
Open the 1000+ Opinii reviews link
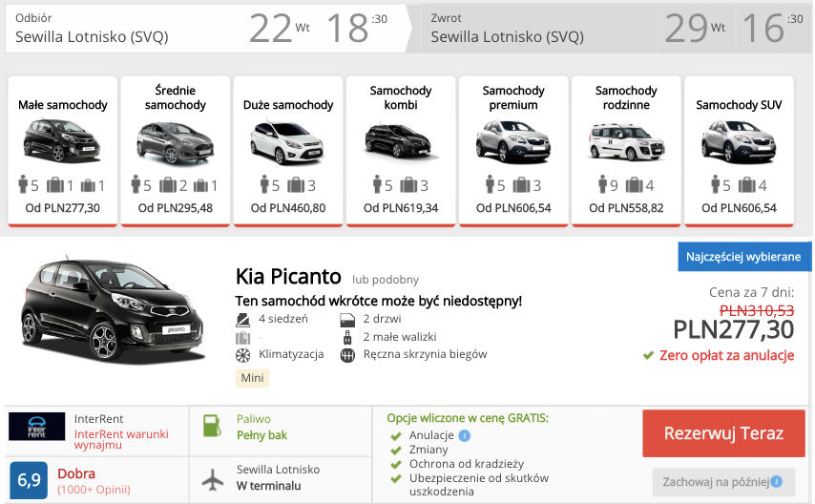(x=94, y=490)
